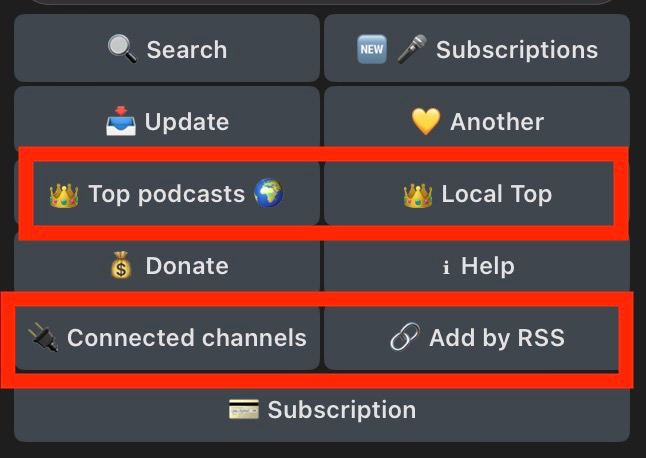
Task: Click the inbox tray Update icon
Action: (x=121, y=121)
